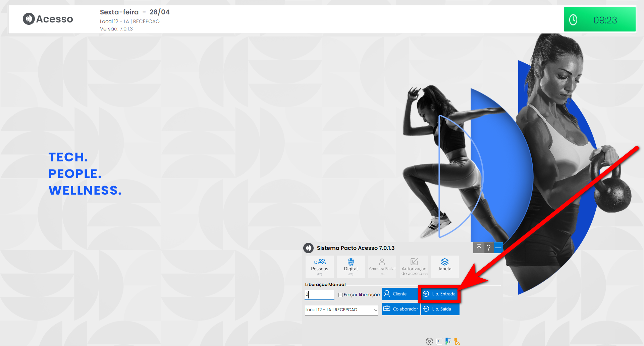Click the pin-to-top arrow icon
The height and width of the screenshot is (346, 644).
click(479, 248)
